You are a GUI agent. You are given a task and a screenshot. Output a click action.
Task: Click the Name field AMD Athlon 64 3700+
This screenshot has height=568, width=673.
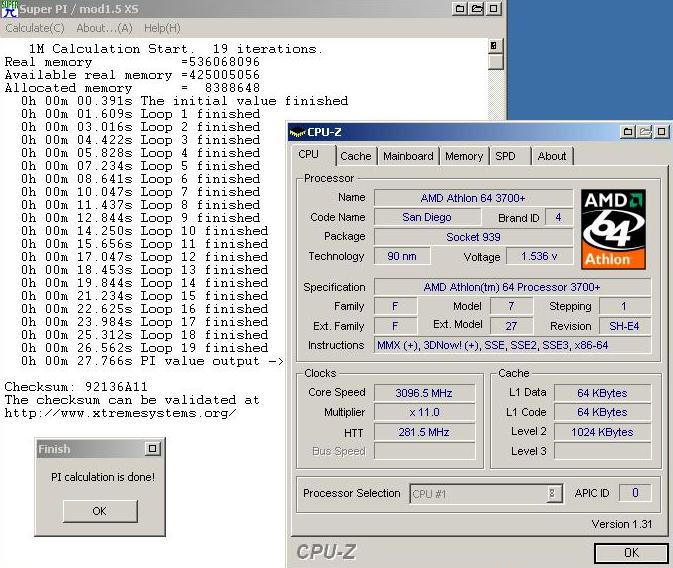(x=473, y=198)
